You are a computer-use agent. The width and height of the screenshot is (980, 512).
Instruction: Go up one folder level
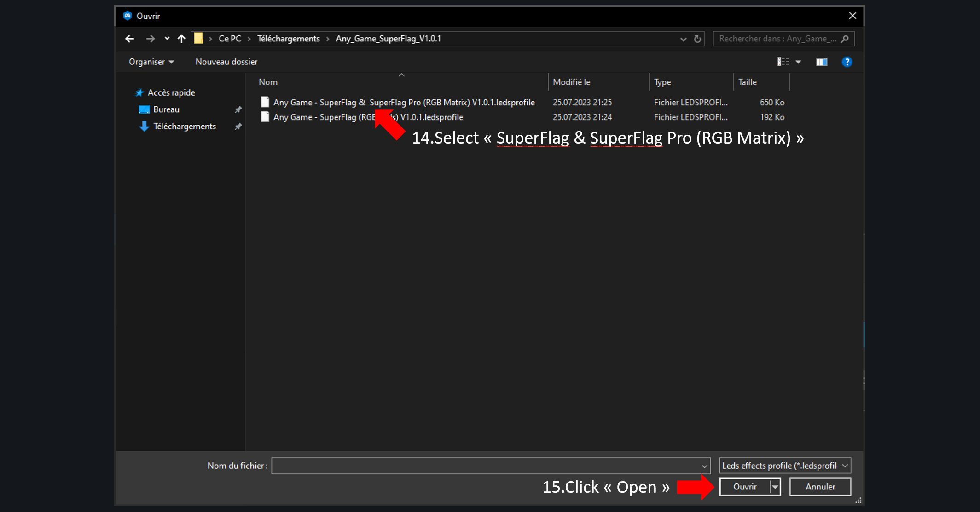pos(181,39)
